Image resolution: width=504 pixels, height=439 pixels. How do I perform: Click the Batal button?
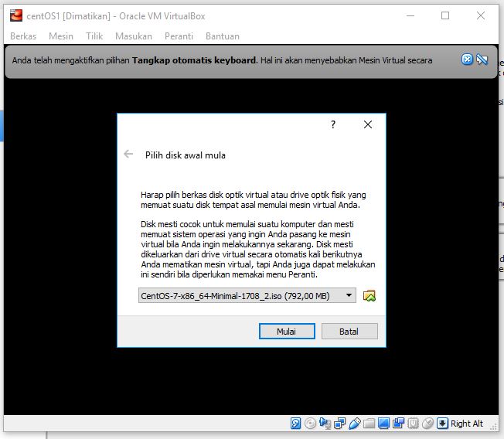[349, 331]
